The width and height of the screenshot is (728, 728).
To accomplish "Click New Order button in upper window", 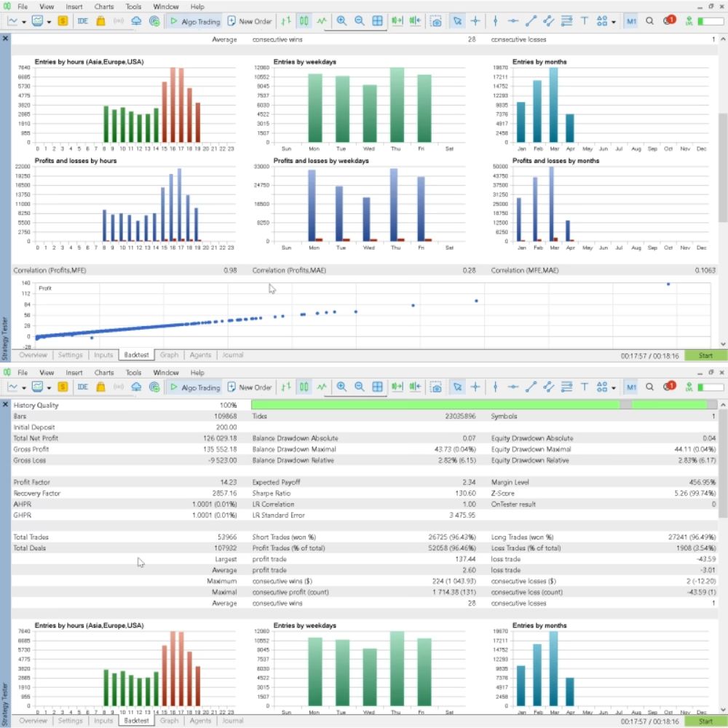I will [249, 21].
